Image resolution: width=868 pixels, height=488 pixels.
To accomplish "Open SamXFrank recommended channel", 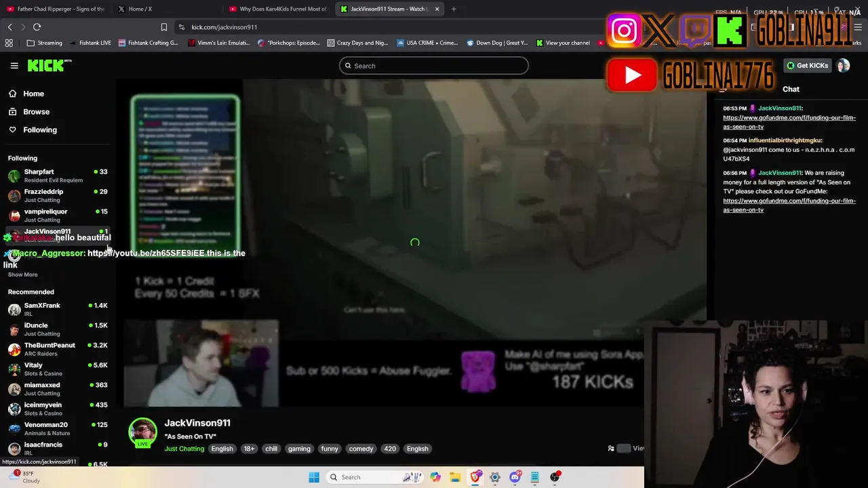I will 58,309.
